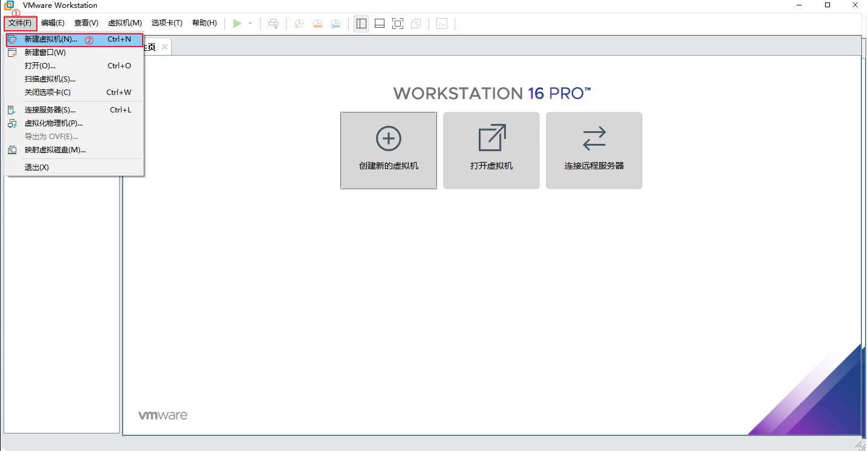Click the 连接远程服务器 tile

[x=594, y=151]
